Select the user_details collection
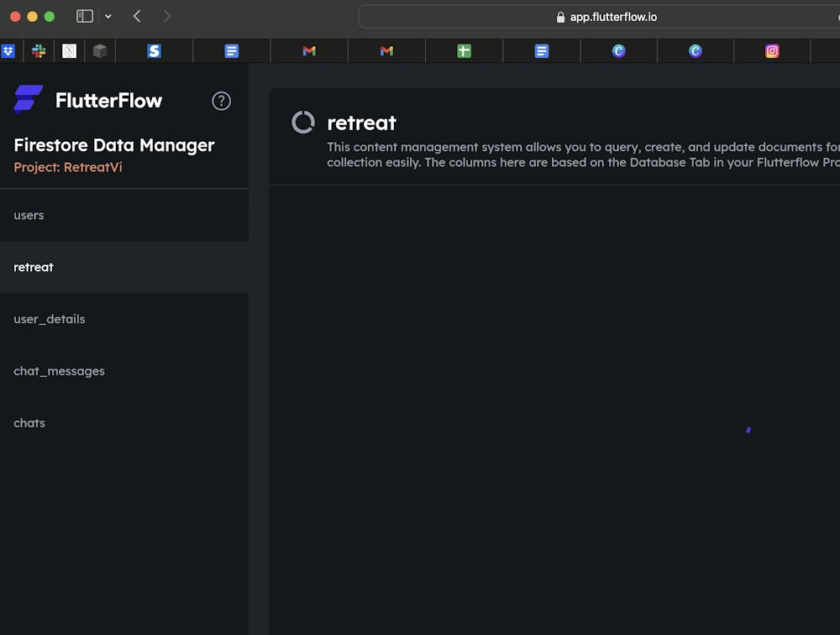The image size is (840, 635). point(124,319)
